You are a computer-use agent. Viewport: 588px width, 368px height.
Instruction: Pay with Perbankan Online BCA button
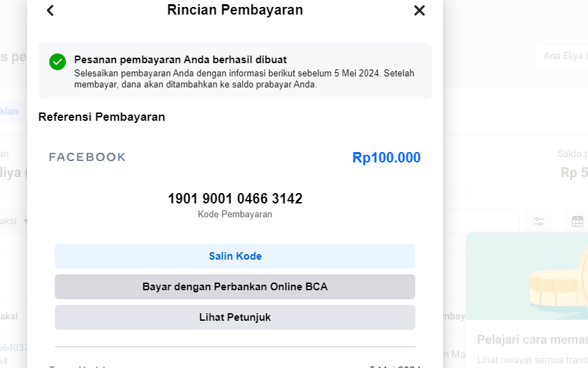234,287
